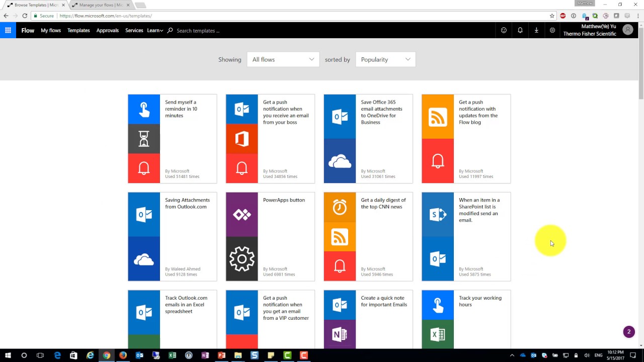
Task: Click RSS icon on Flow blog template
Action: (x=438, y=117)
